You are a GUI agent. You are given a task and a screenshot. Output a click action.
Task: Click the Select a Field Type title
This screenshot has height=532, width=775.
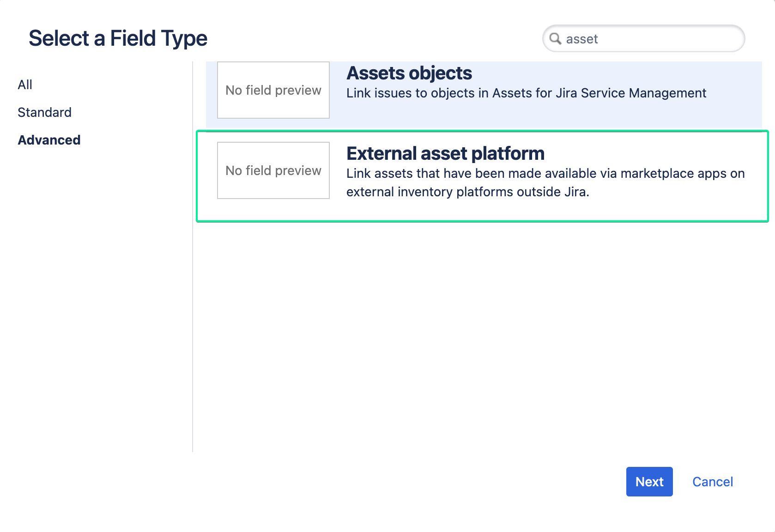pyautogui.click(x=118, y=38)
